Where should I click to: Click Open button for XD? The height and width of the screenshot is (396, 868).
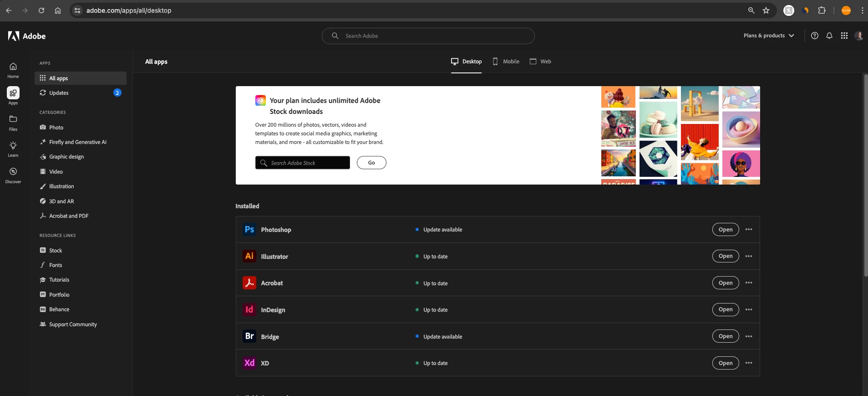click(726, 363)
